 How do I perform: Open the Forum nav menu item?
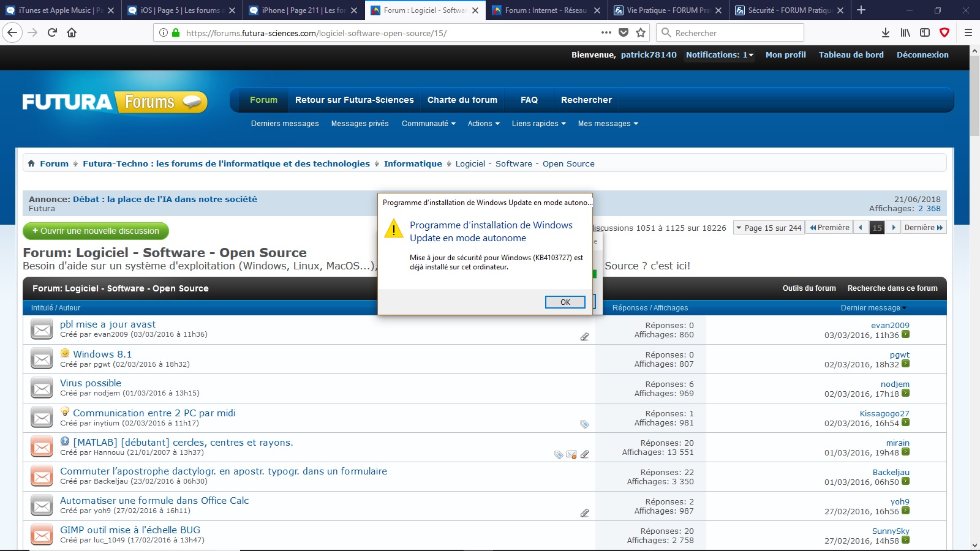tap(263, 100)
